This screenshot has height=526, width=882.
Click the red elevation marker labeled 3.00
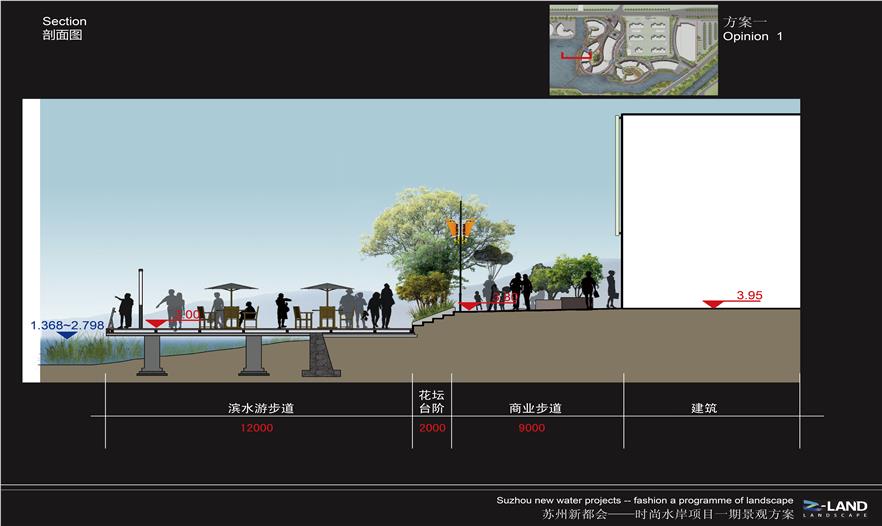[x=156, y=323]
